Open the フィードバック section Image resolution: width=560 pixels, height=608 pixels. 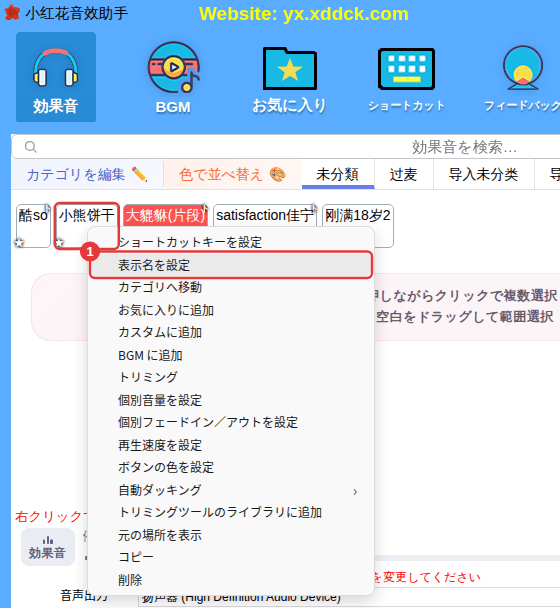click(x=522, y=77)
